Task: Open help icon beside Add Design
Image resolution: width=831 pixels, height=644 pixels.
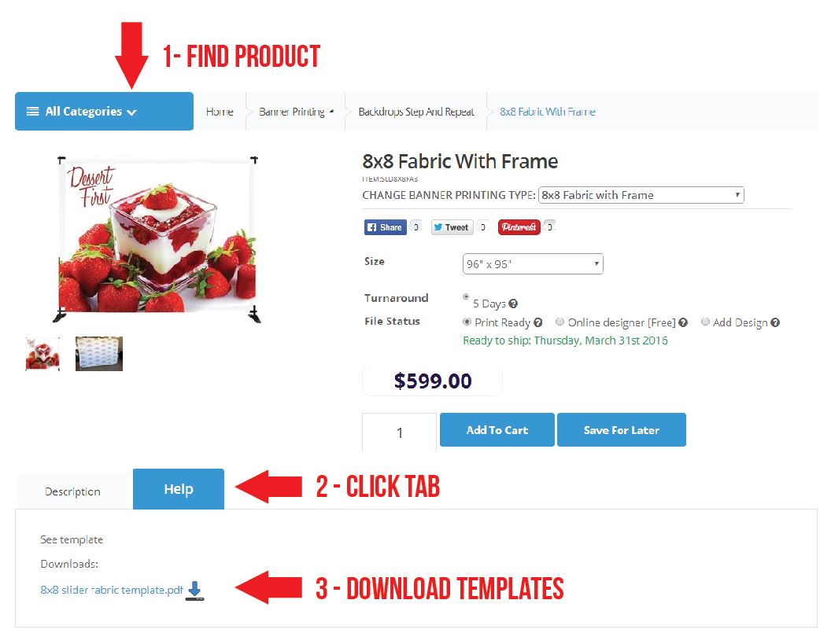Action: [x=775, y=322]
